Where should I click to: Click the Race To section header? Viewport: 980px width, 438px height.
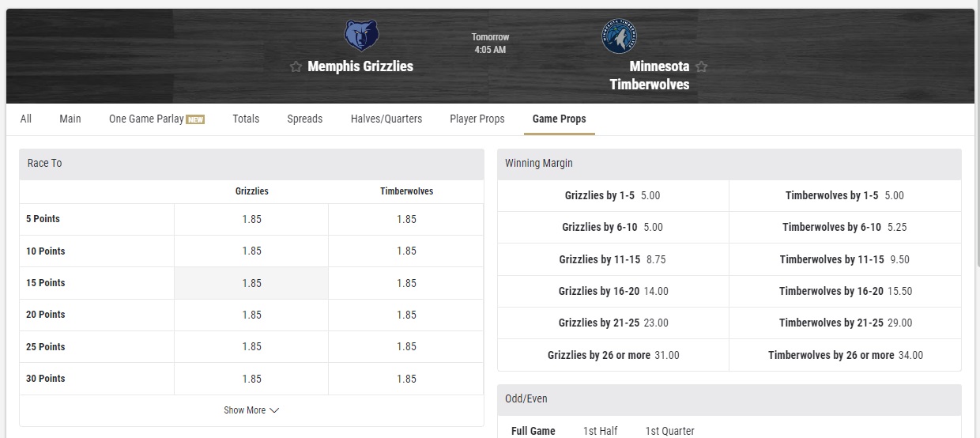(251, 164)
